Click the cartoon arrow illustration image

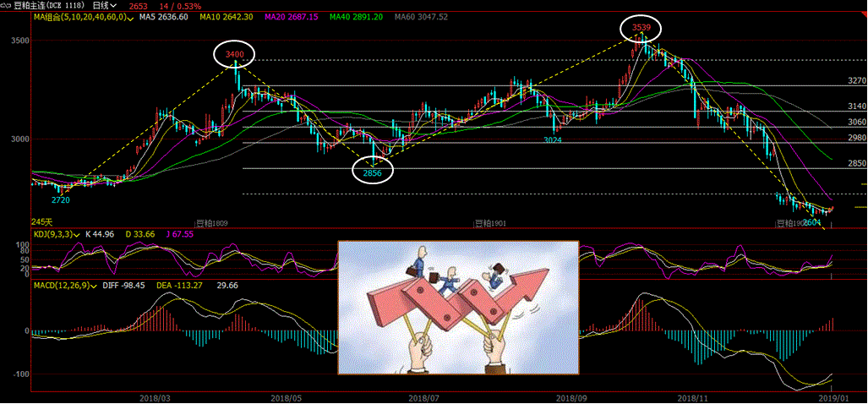pyautogui.click(x=458, y=307)
